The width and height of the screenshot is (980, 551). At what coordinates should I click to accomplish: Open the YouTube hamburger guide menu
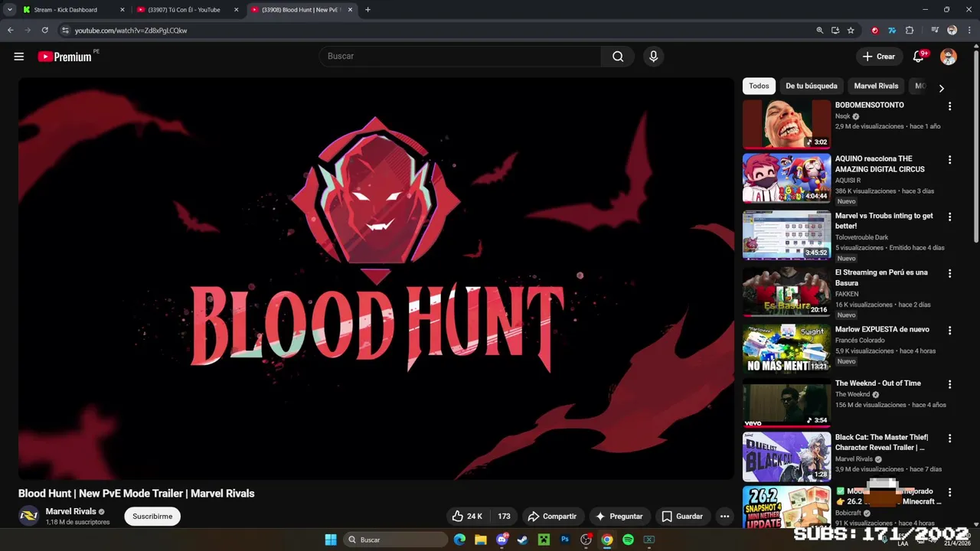tap(19, 57)
